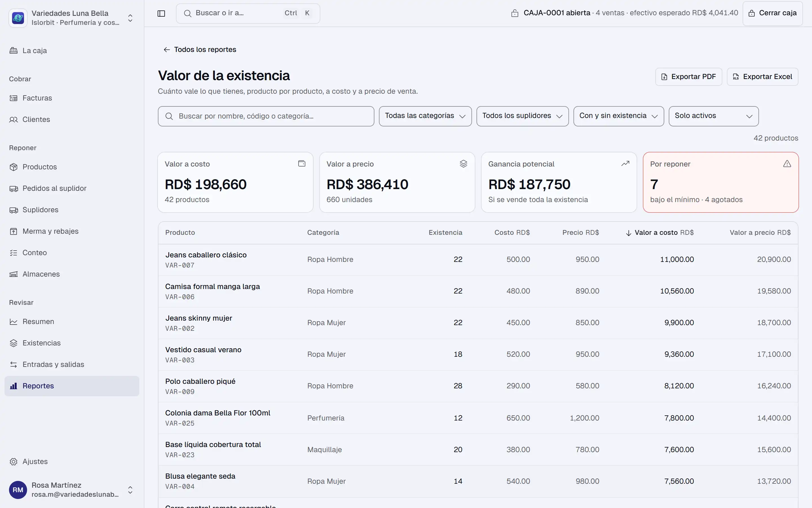Open Todas las categorías dropdown
The height and width of the screenshot is (508, 812).
pos(425,116)
